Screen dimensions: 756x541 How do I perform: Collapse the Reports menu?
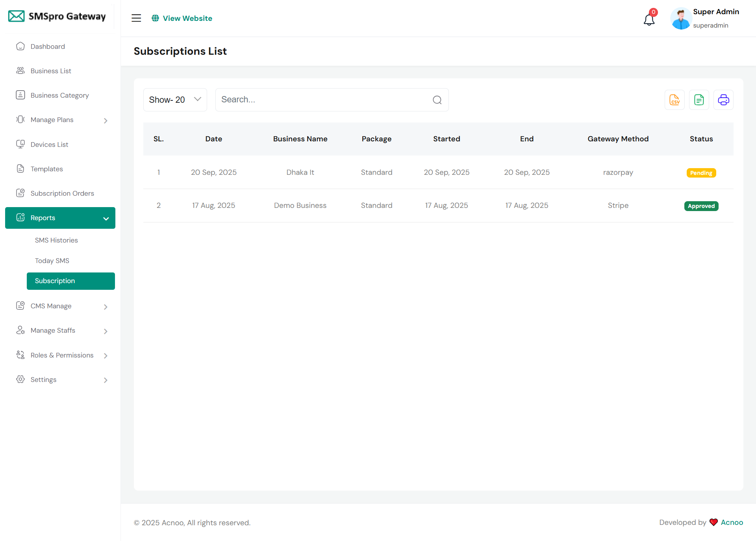[x=60, y=218]
